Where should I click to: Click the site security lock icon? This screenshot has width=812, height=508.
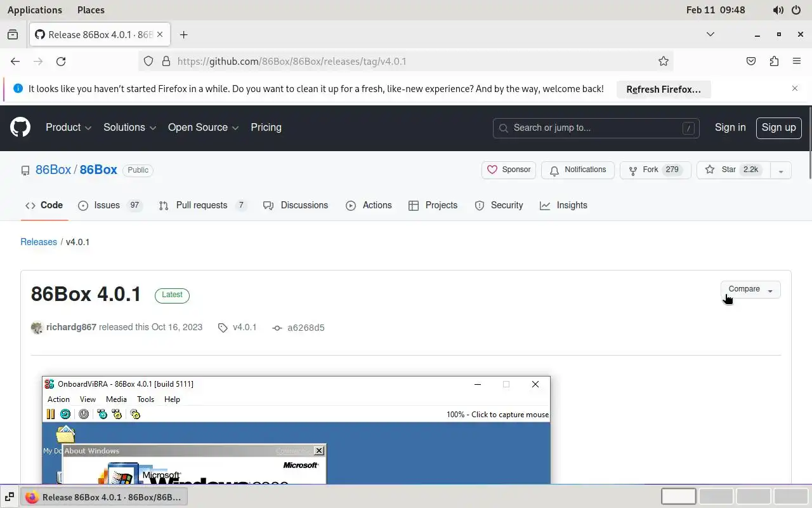coord(166,61)
